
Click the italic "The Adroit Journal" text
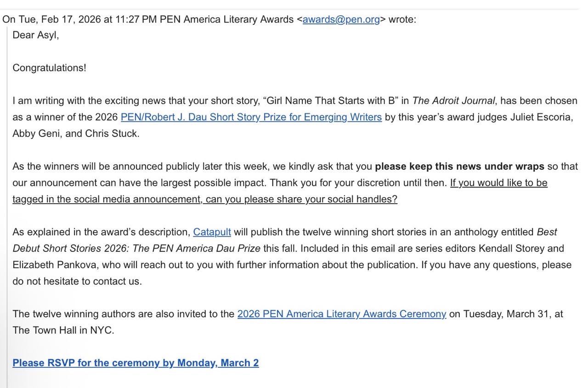[453, 101]
